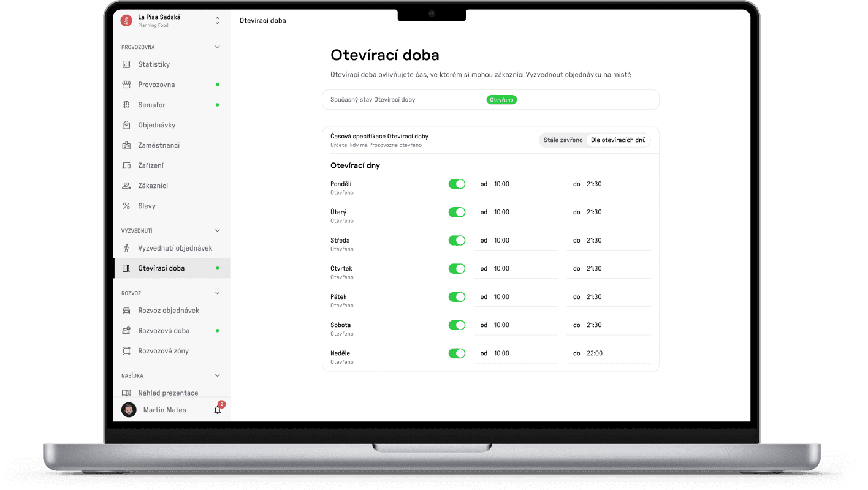Select the Stále zavřeno option
This screenshot has height=490, width=868.
563,140
